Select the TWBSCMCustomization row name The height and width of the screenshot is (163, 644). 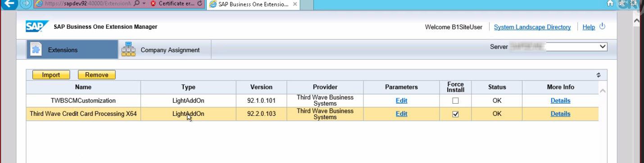tap(83, 101)
